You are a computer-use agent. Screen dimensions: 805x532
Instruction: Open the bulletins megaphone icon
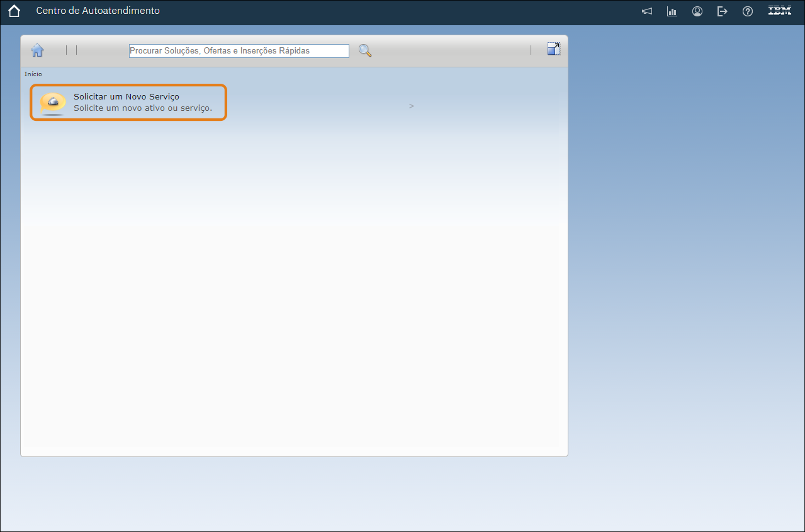tap(647, 11)
